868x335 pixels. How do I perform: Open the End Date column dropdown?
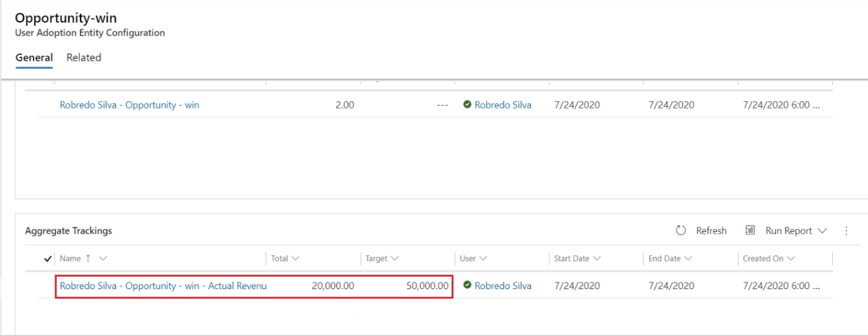point(688,258)
